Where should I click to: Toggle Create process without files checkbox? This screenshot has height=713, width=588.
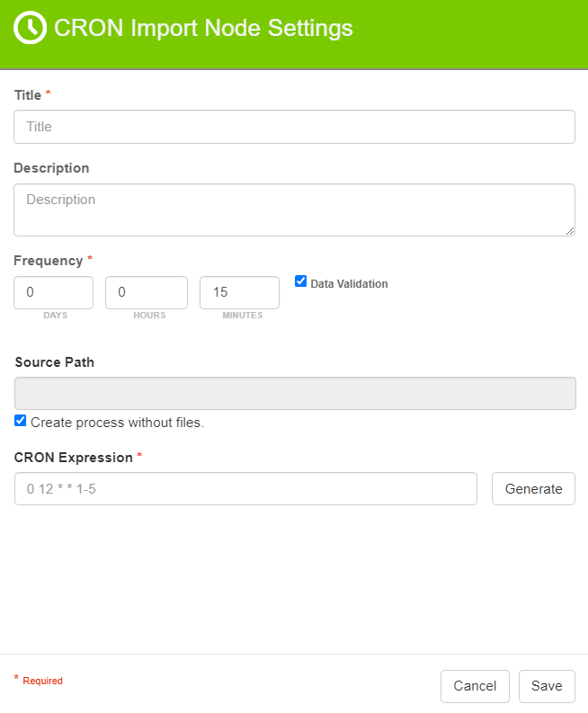20,420
